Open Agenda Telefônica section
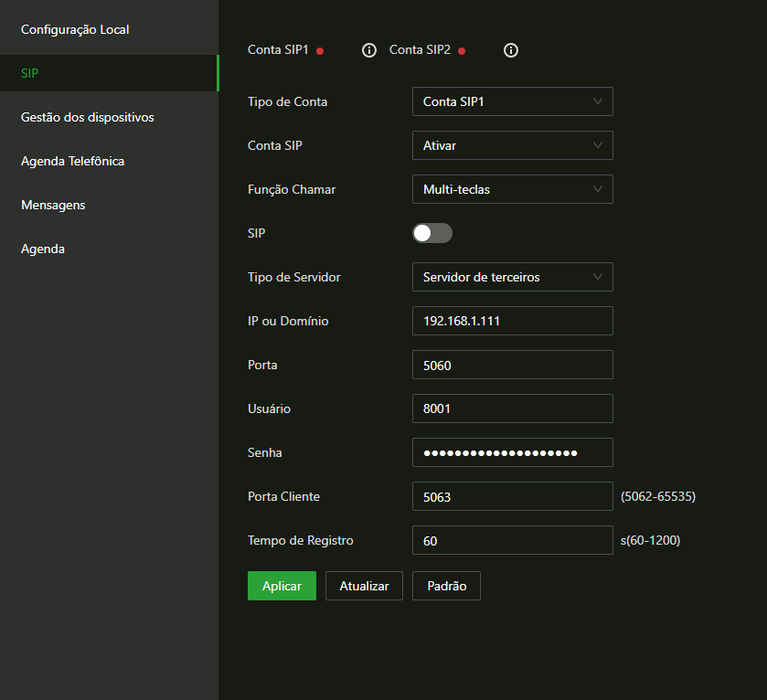767x700 pixels. tap(109, 162)
